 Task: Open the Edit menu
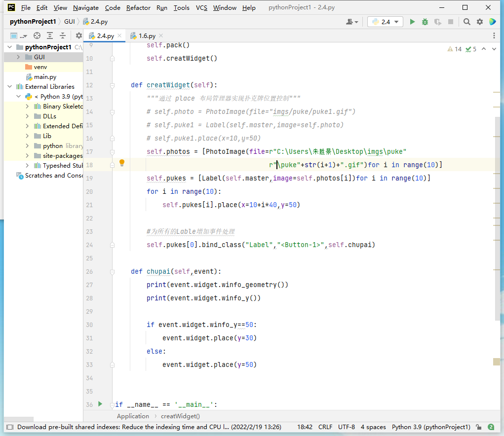tap(42, 8)
